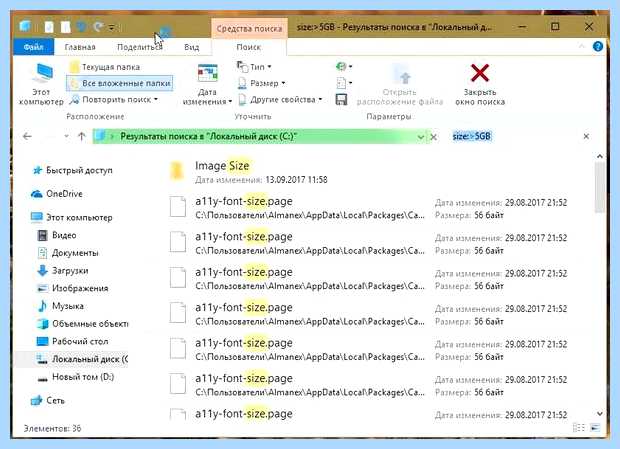Select the Поиск ribbon tab

coord(248,47)
